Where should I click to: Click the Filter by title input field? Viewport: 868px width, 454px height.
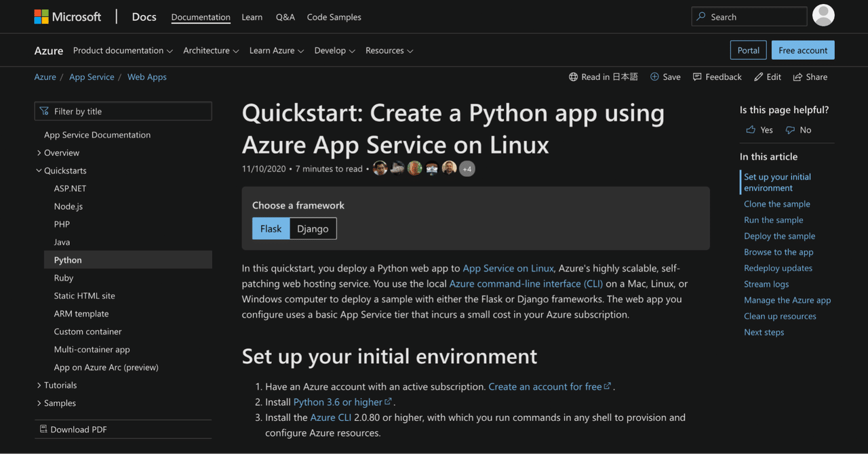pos(123,110)
